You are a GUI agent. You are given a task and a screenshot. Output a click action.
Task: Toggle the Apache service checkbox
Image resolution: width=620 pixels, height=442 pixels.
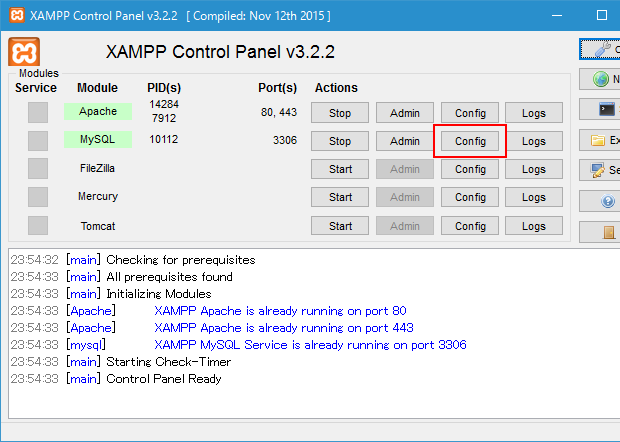click(38, 112)
